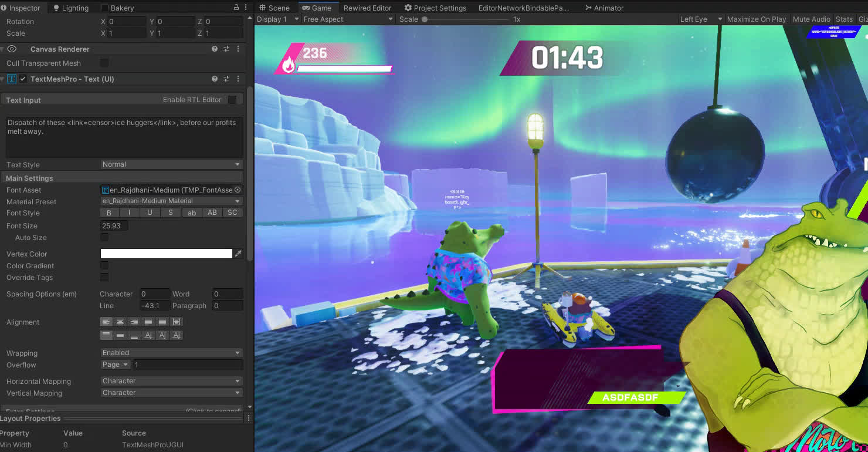Open the Project Settings tab
This screenshot has height=452, width=868.
[435, 8]
